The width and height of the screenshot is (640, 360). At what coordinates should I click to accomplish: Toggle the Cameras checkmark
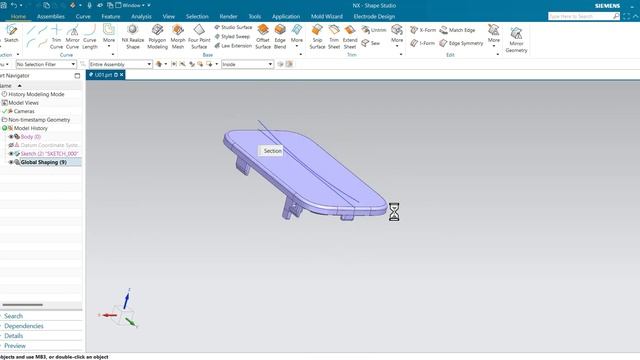click(4, 111)
